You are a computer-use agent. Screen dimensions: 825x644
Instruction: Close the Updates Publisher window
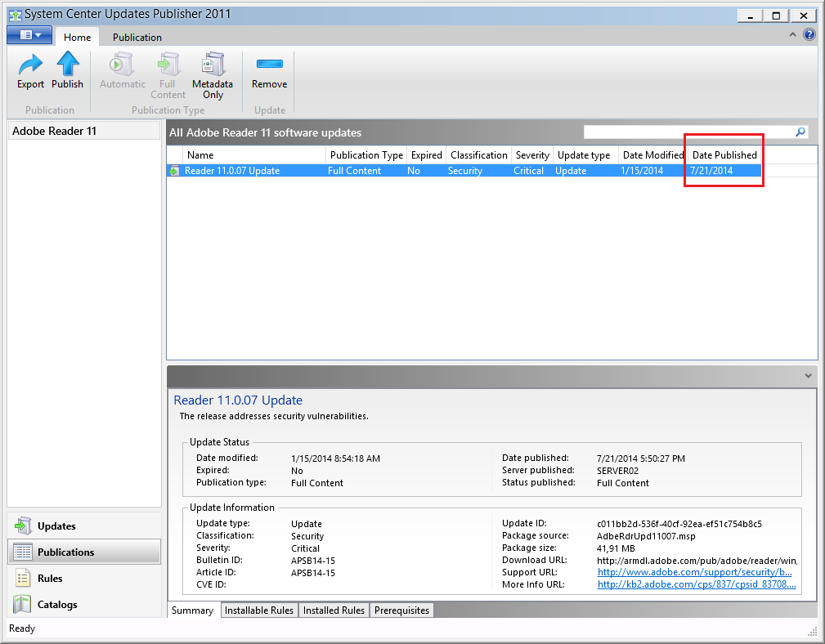pos(804,16)
